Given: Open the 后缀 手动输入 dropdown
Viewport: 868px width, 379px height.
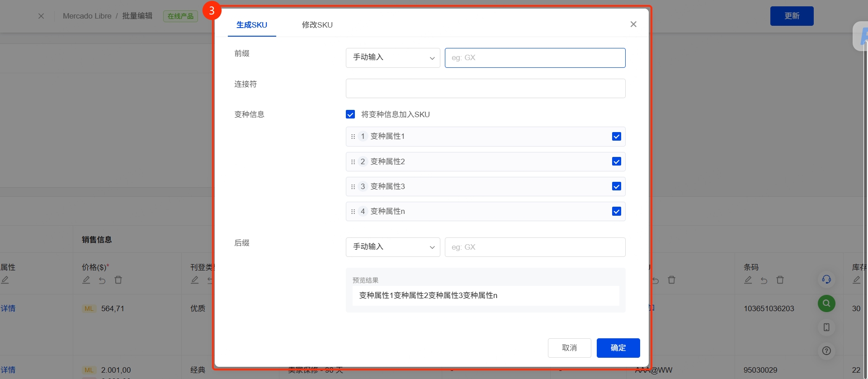Looking at the screenshot, I should click(x=393, y=247).
